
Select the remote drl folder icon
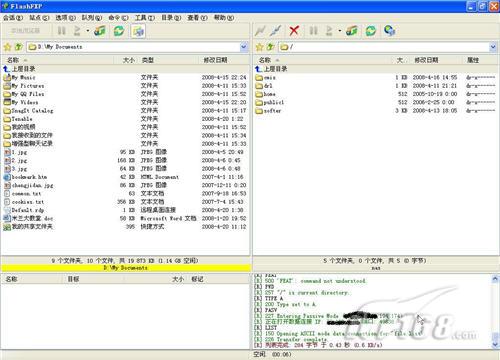[x=259, y=86]
